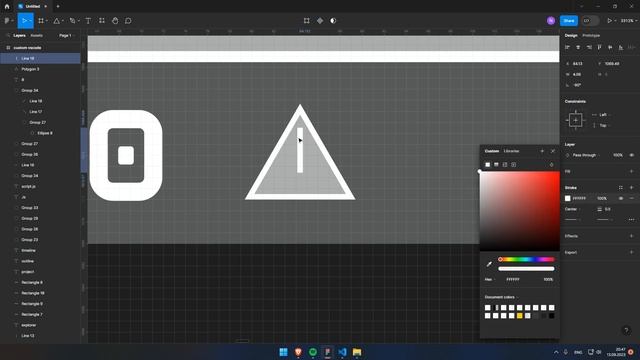The height and width of the screenshot is (360, 640).
Task: Click the opacity slider in color picker
Action: tap(526, 269)
